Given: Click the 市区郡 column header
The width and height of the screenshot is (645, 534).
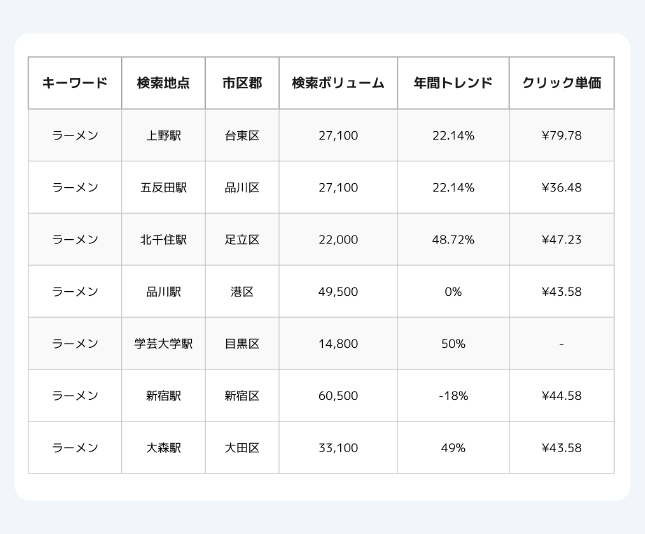Looking at the screenshot, I should pos(242,83).
